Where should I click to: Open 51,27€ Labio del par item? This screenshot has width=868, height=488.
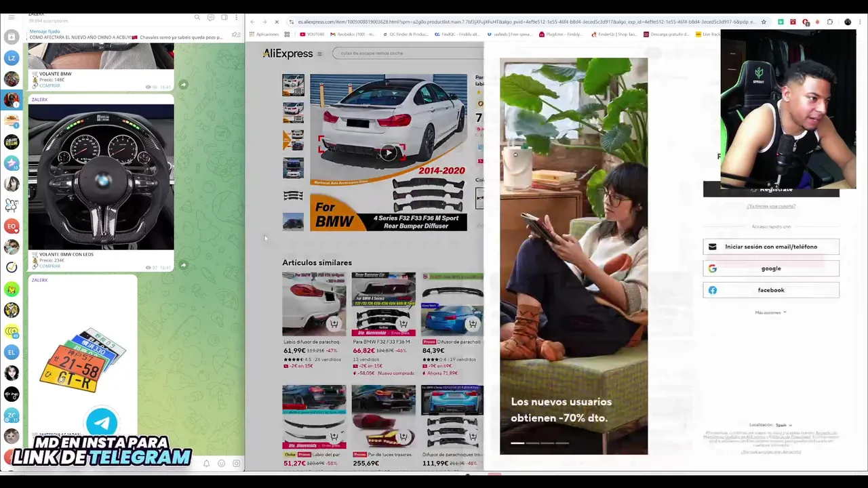(314, 426)
